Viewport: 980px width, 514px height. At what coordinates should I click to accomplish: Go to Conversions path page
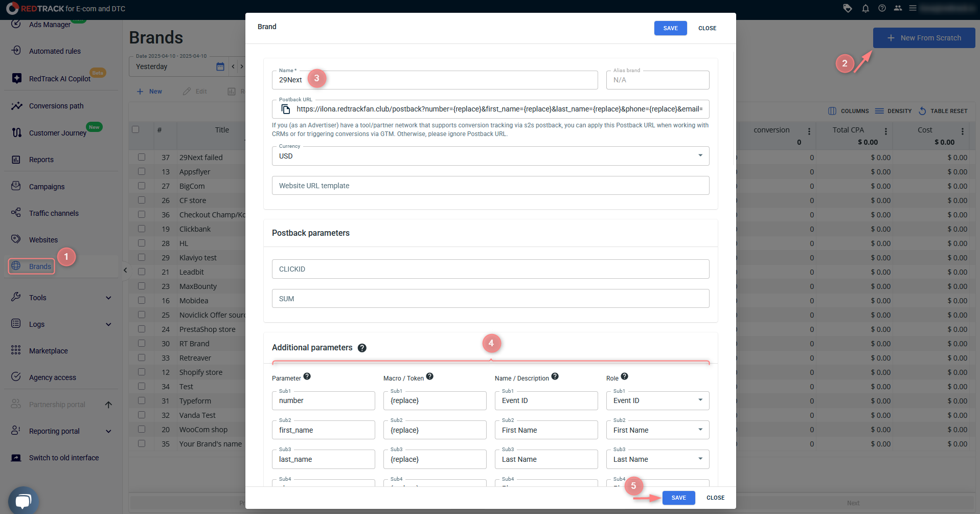[56, 106]
